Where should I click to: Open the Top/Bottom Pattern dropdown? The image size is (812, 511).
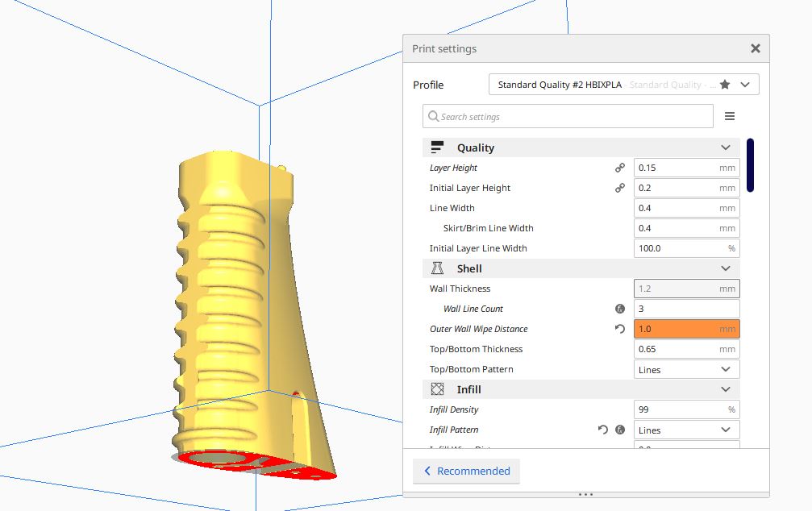686,369
